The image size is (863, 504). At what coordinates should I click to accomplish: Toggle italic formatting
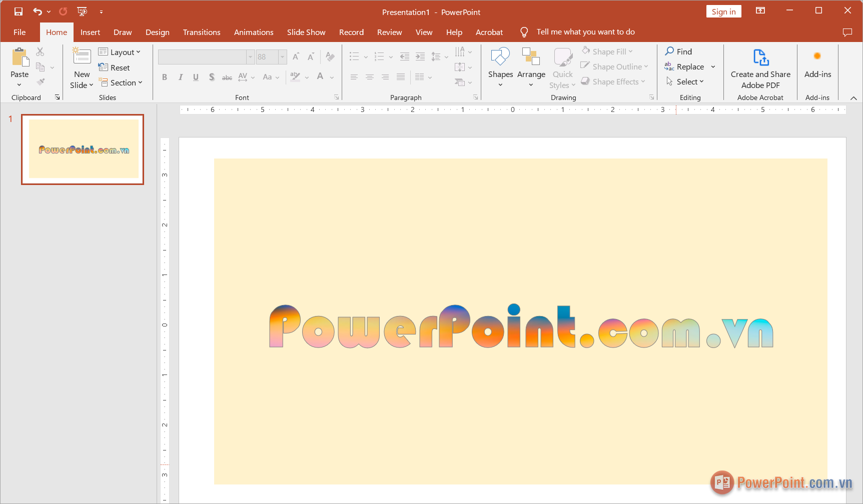coord(180,77)
